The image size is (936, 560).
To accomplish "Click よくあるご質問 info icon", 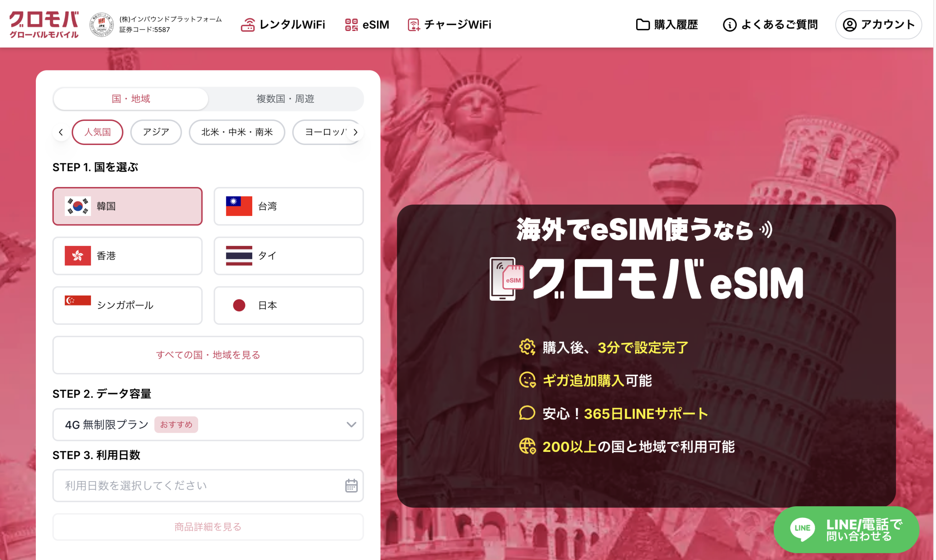I will tap(729, 25).
